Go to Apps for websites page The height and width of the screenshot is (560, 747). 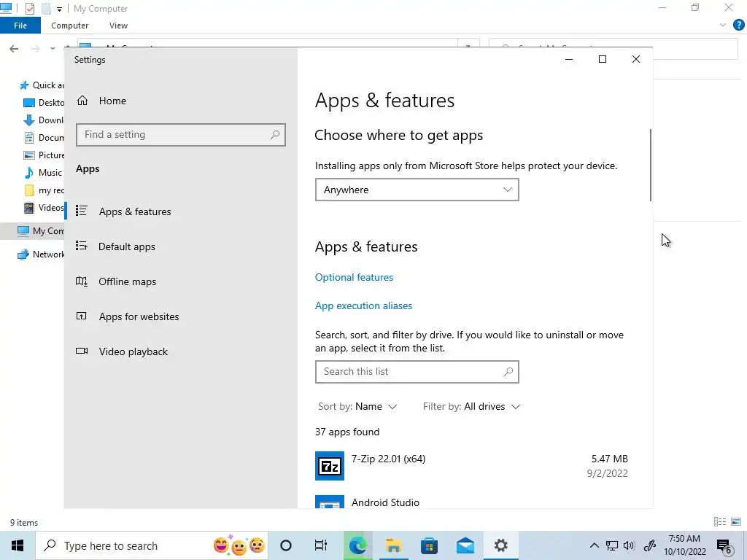coord(139,316)
